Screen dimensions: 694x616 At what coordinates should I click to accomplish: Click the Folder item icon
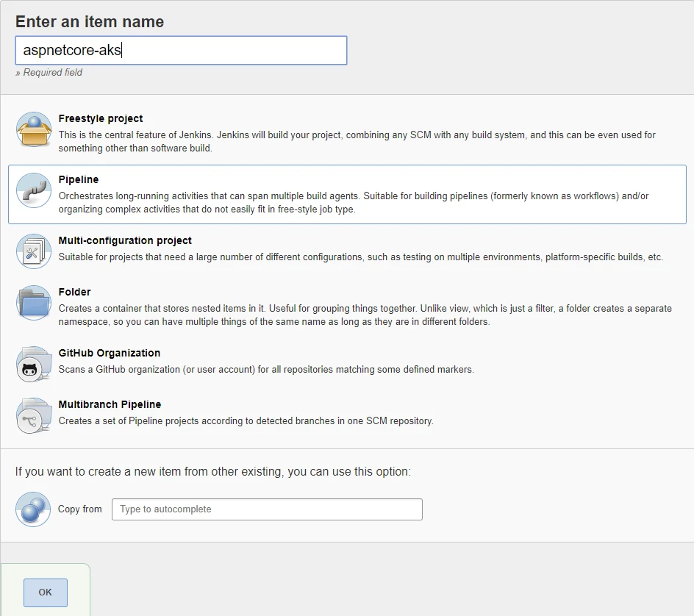point(34,303)
